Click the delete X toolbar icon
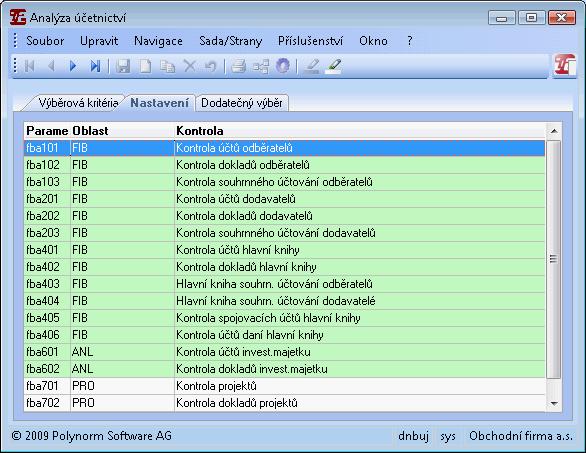586x453 pixels. [190, 67]
